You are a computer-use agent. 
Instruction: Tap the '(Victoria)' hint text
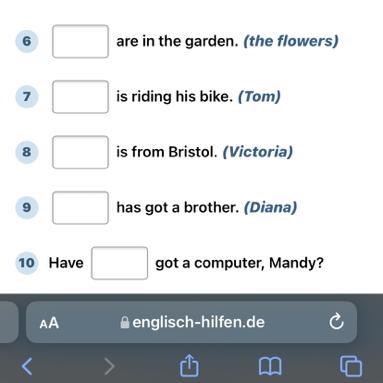tap(258, 152)
